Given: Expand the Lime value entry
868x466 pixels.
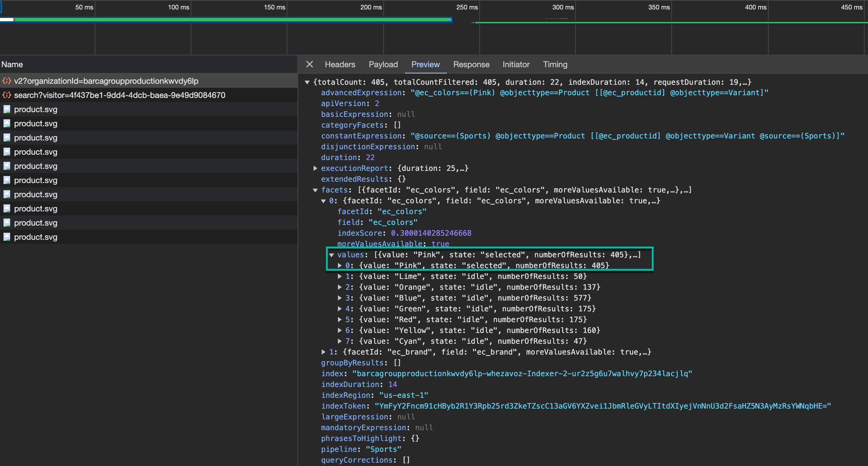Looking at the screenshot, I should coord(340,276).
